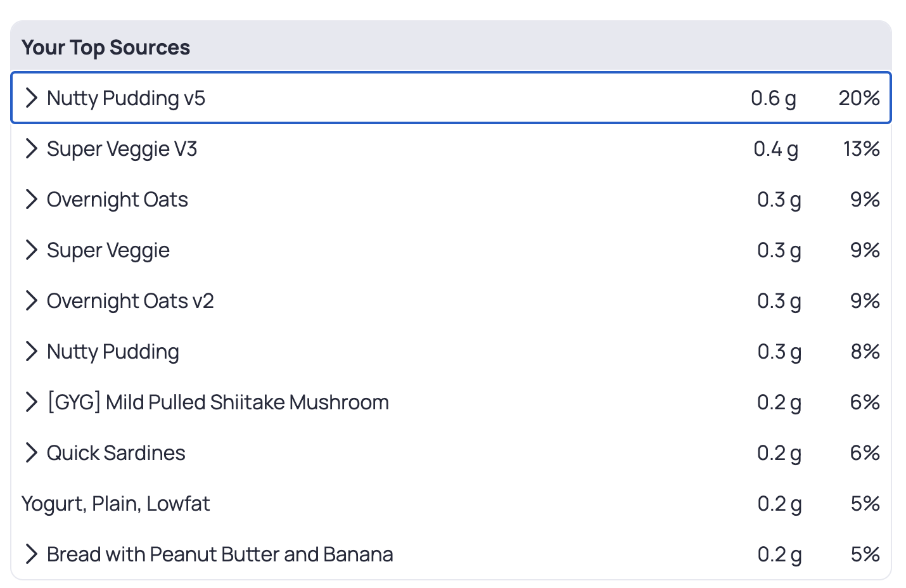Expand the Overnight Oats v2 chevron
Viewport: 906px width, 588px height.
[31, 301]
